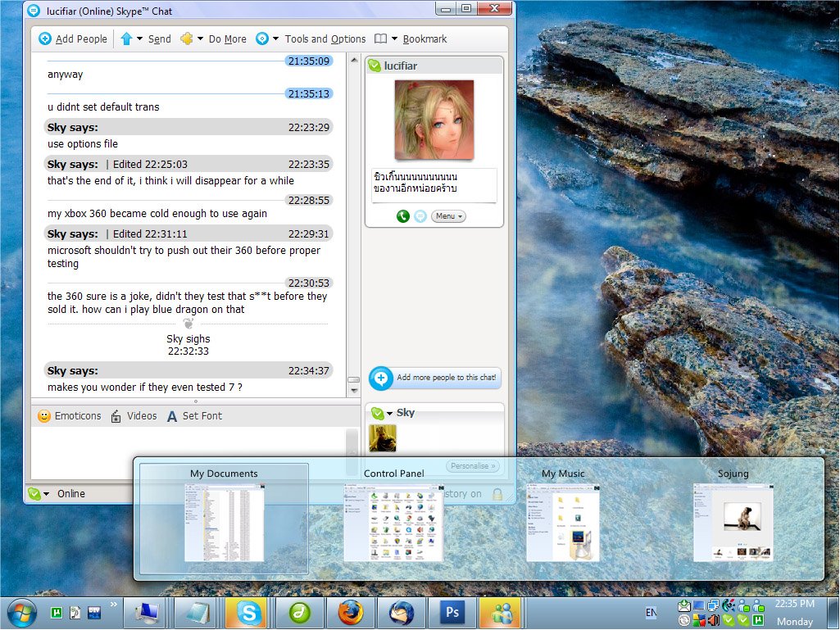
Task: Click the green uTorrent quick launch icon
Action: (x=57, y=612)
